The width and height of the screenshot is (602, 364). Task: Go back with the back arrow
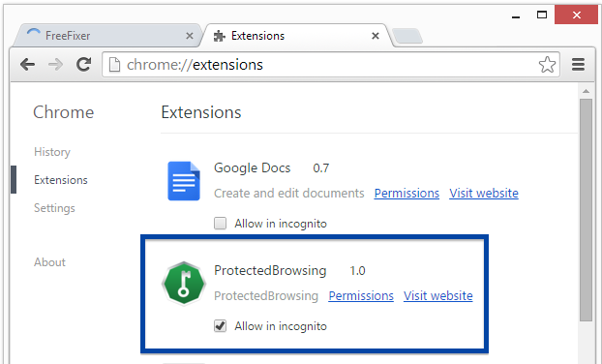pos(28,65)
